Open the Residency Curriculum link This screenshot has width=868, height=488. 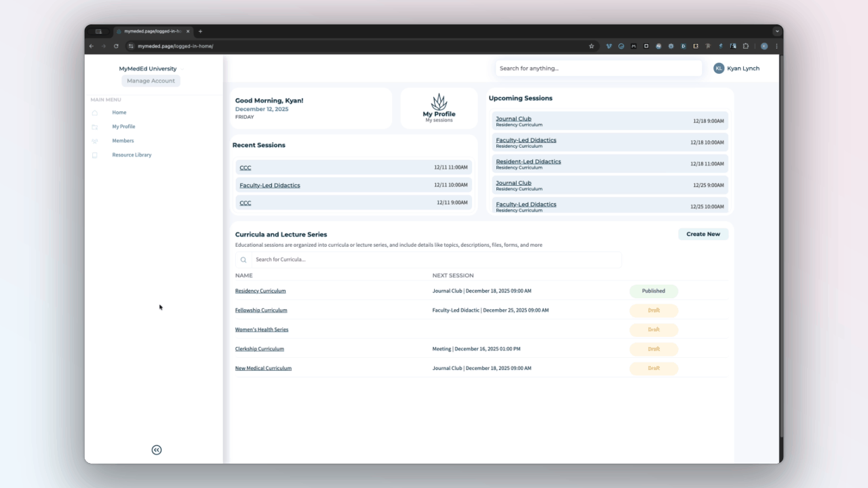point(260,291)
